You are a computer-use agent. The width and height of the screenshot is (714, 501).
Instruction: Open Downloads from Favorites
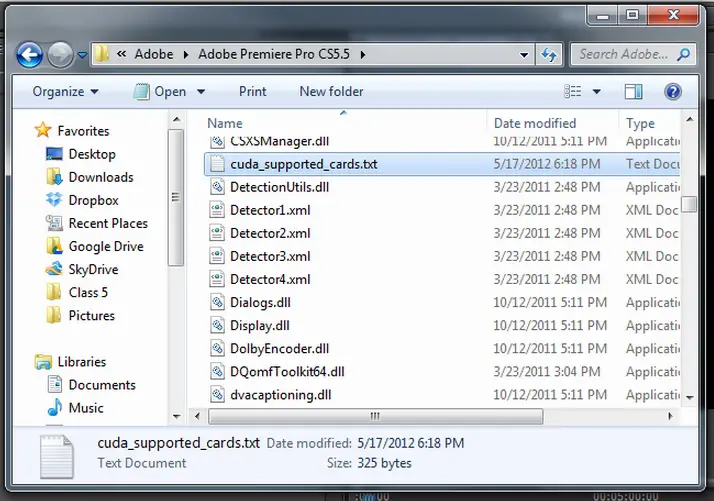tap(101, 177)
